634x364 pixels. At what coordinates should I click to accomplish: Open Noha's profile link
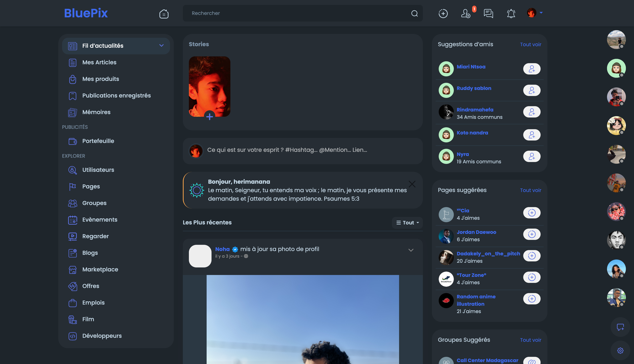coord(222,249)
